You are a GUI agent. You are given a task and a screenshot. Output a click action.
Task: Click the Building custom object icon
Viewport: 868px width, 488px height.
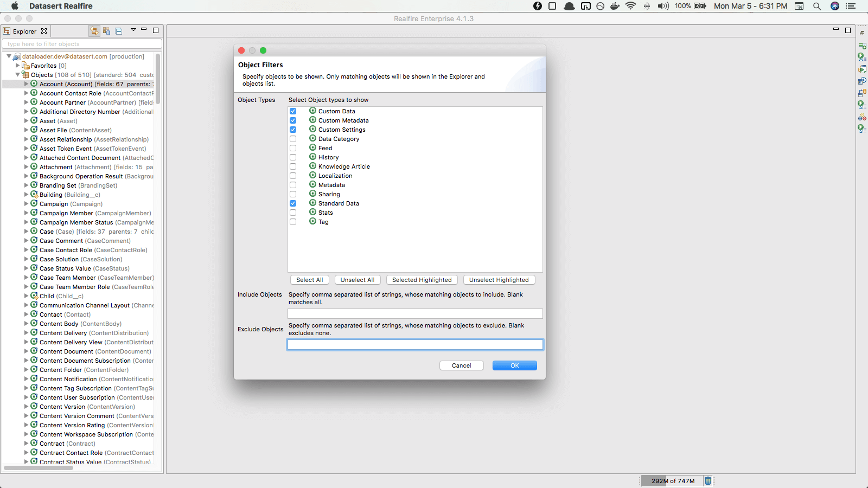click(34, 194)
